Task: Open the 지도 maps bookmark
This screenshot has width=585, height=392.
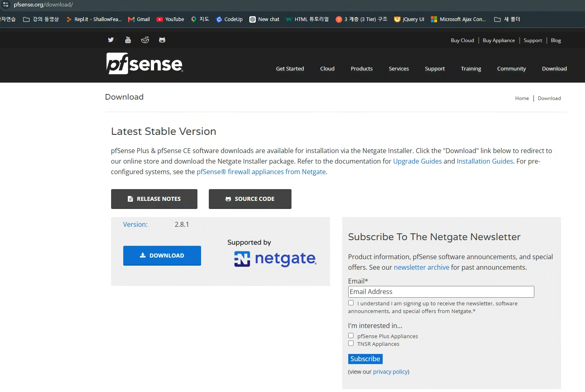Action: tap(200, 19)
